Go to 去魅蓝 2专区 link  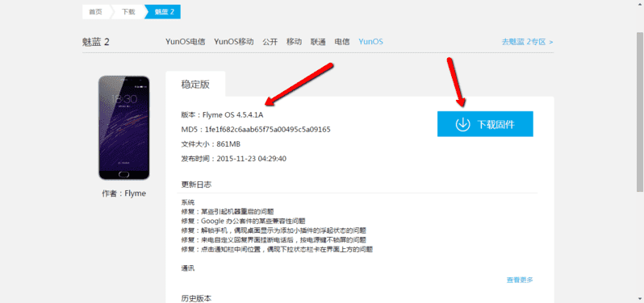click(x=527, y=42)
